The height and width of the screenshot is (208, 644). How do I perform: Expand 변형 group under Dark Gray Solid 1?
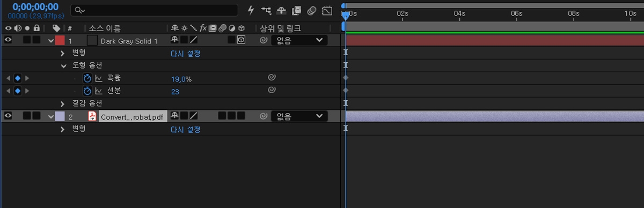(x=63, y=53)
